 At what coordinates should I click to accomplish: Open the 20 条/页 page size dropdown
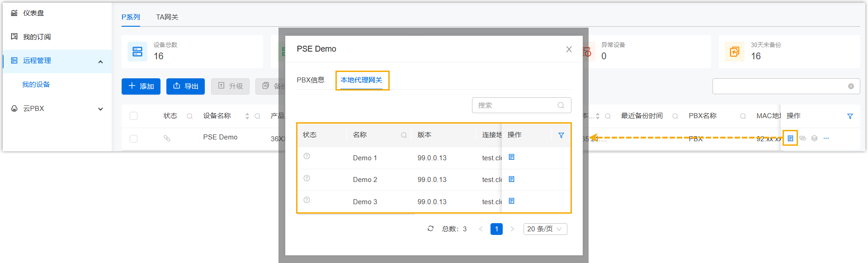(545, 229)
